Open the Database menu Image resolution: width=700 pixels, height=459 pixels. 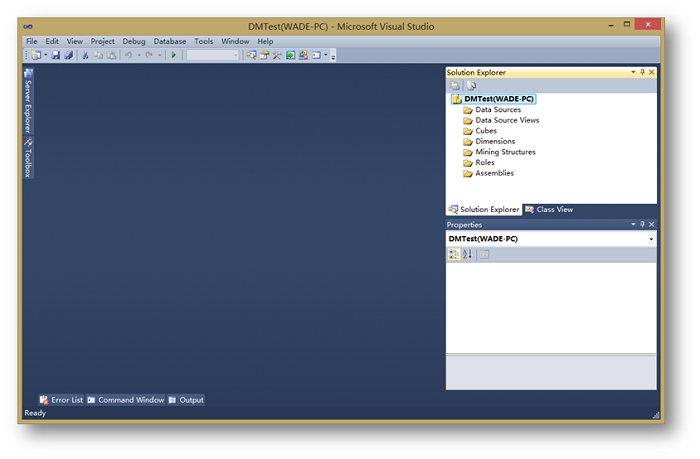click(170, 41)
